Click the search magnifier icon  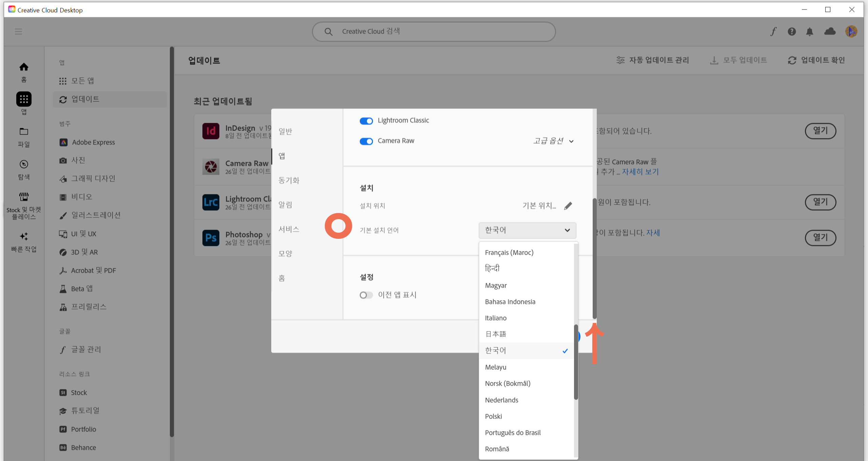click(328, 32)
